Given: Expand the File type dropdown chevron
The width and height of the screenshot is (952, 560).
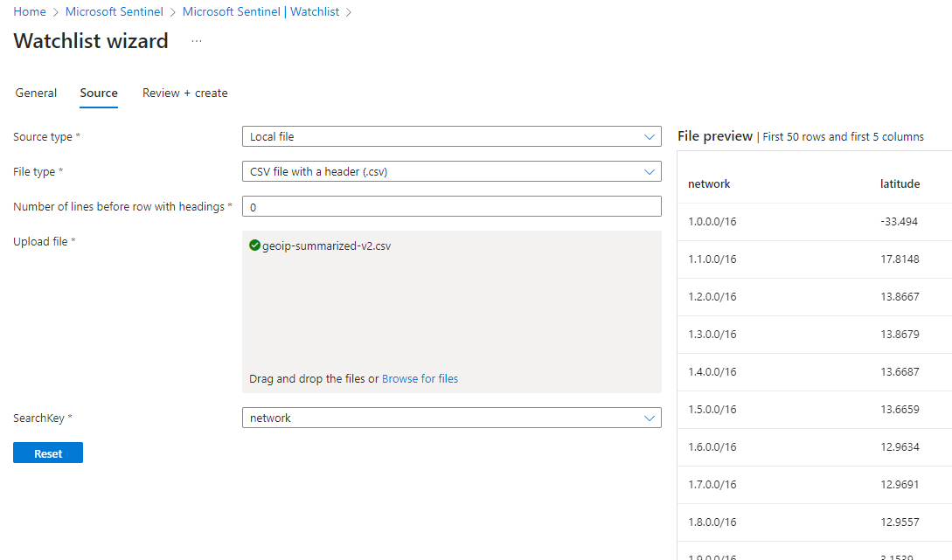Looking at the screenshot, I should coord(649,172).
